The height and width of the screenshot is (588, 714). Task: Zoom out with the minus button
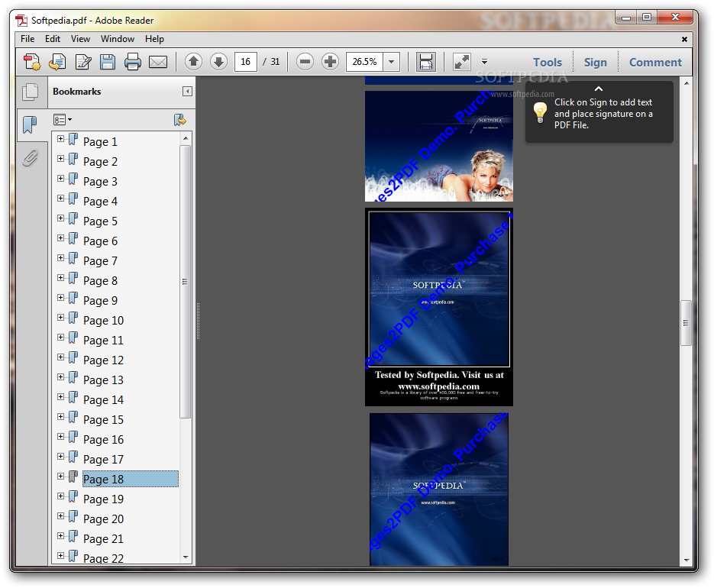click(305, 62)
